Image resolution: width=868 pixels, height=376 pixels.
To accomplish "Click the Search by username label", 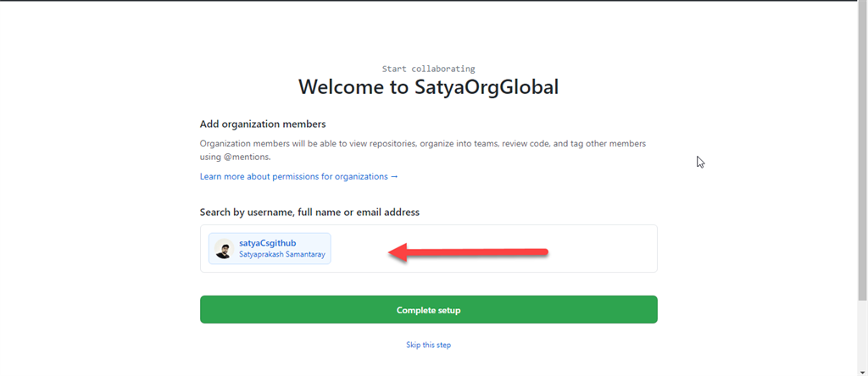I will (x=309, y=212).
